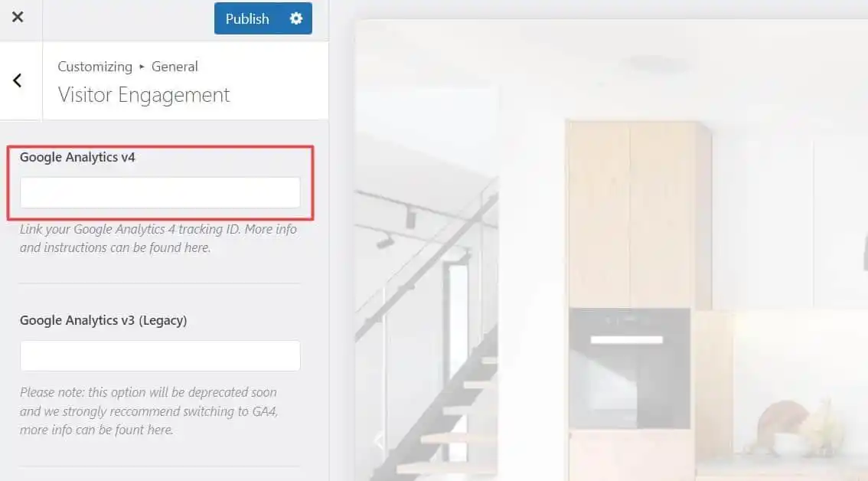Focus the Google Analytics v3 (Legacy) input field

pos(160,355)
